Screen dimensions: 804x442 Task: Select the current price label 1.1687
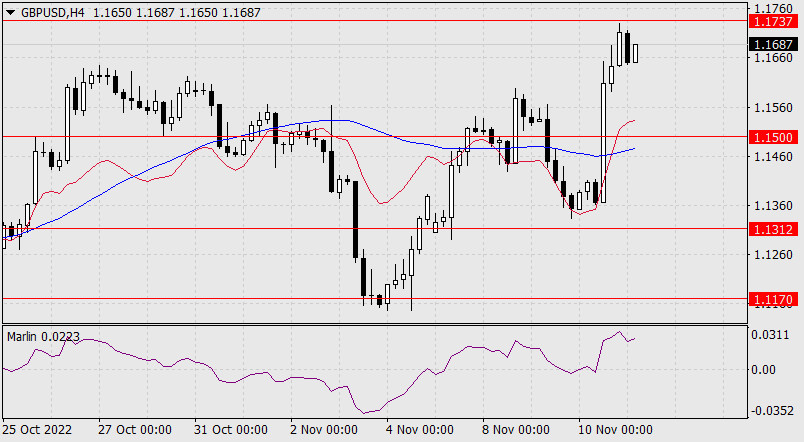pyautogui.click(x=773, y=45)
